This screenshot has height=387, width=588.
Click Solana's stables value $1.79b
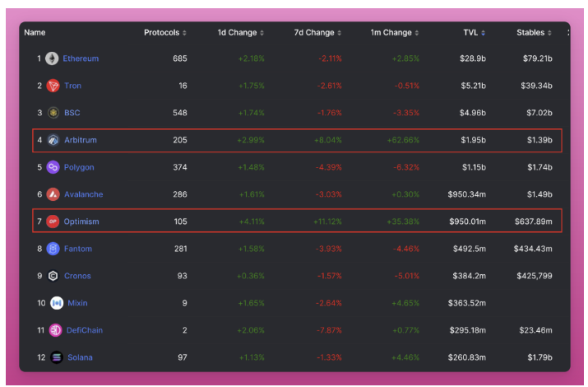tap(540, 357)
